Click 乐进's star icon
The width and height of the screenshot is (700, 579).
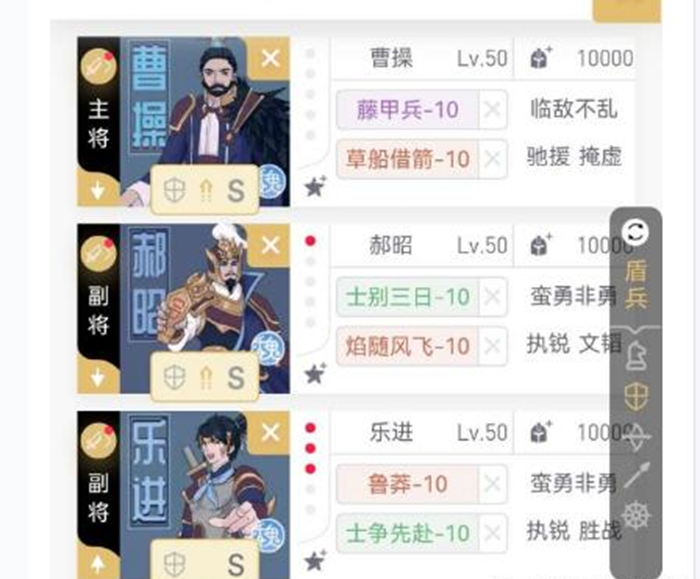tap(316, 561)
